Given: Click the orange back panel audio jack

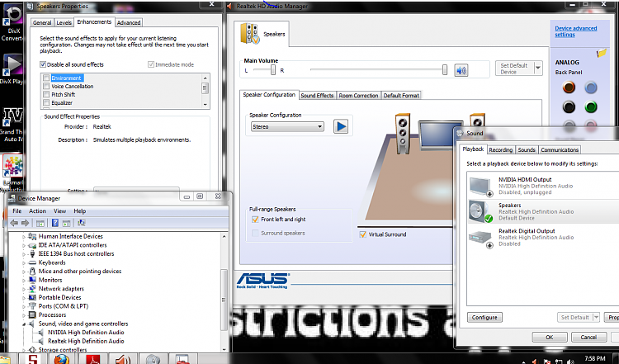Looking at the screenshot, I should click(569, 87).
